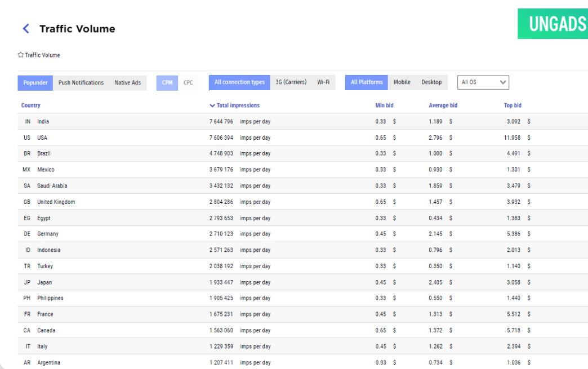Sort by Top bid column
588x369 pixels.
point(513,105)
